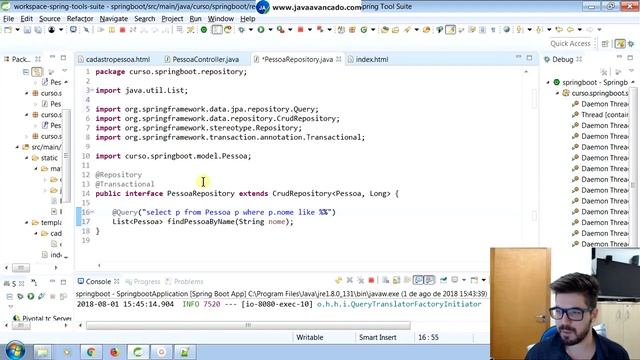Click the Clear Console icon

(385, 280)
